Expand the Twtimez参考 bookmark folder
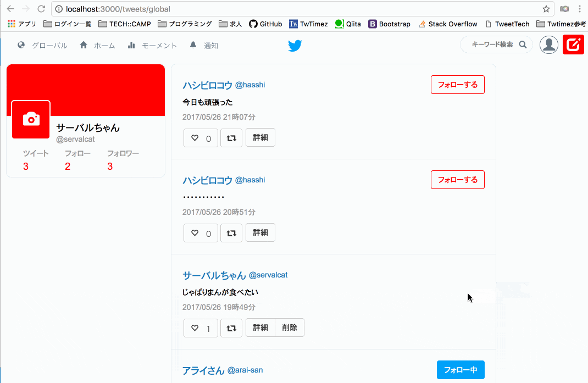Screen dimensions: 588x383 [x=562, y=24]
